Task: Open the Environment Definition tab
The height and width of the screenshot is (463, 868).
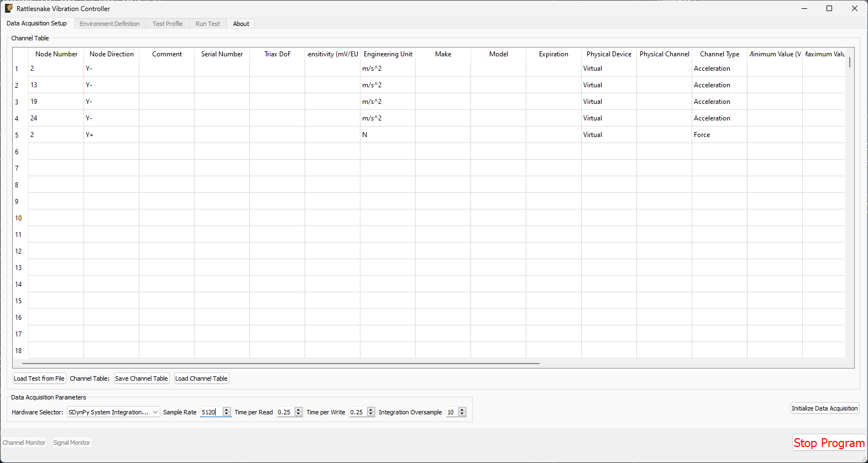Action: point(109,24)
